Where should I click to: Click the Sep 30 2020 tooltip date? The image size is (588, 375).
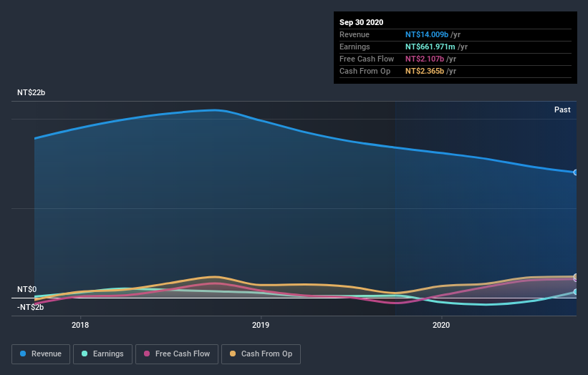tap(362, 22)
